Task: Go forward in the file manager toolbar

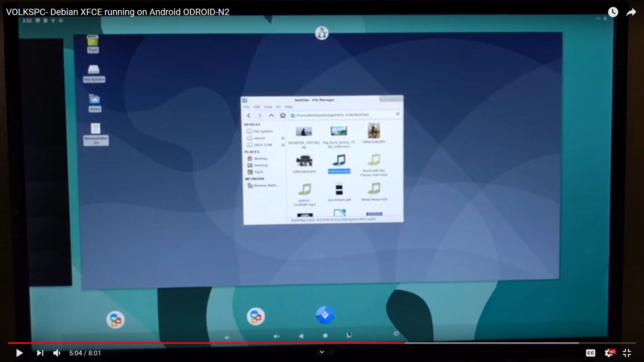Action: pos(260,115)
